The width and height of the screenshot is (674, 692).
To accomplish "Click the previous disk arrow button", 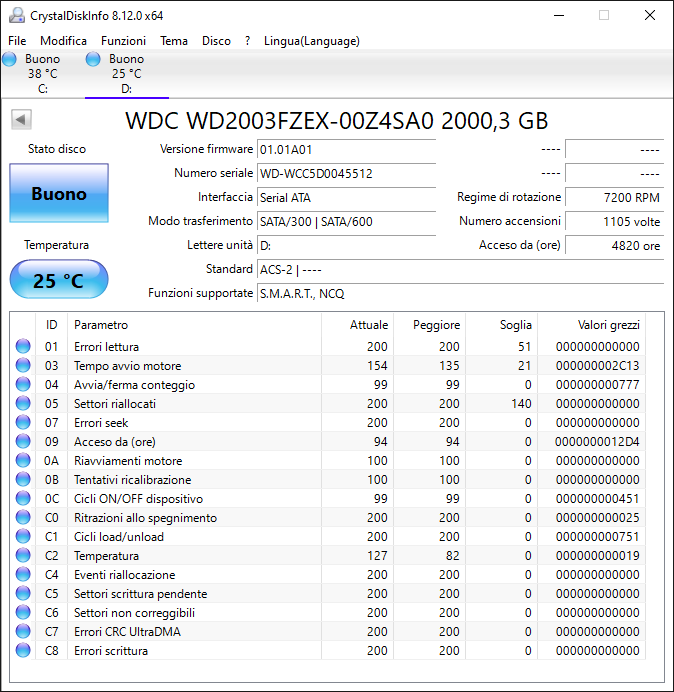I will coord(21,119).
